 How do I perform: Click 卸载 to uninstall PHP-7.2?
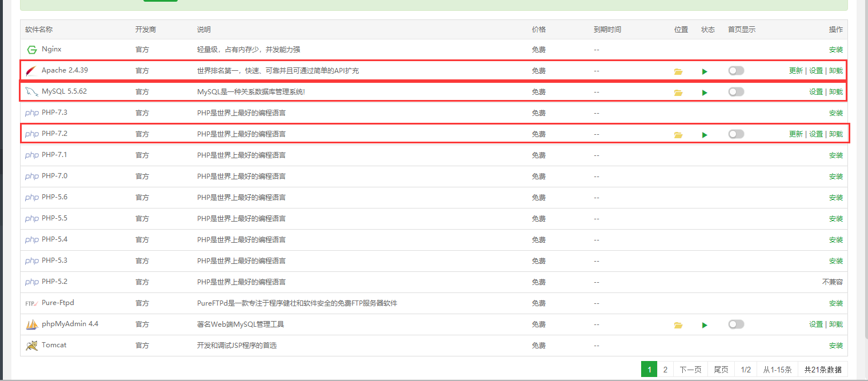(836, 134)
